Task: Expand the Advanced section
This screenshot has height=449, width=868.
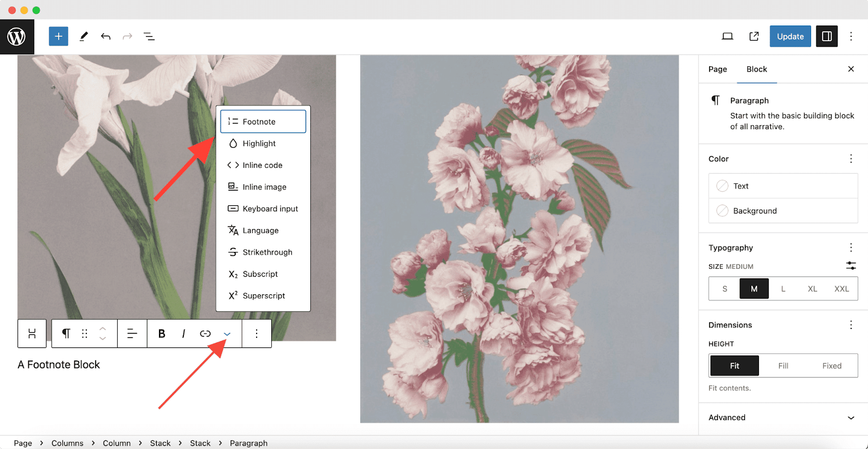Action: [783, 418]
